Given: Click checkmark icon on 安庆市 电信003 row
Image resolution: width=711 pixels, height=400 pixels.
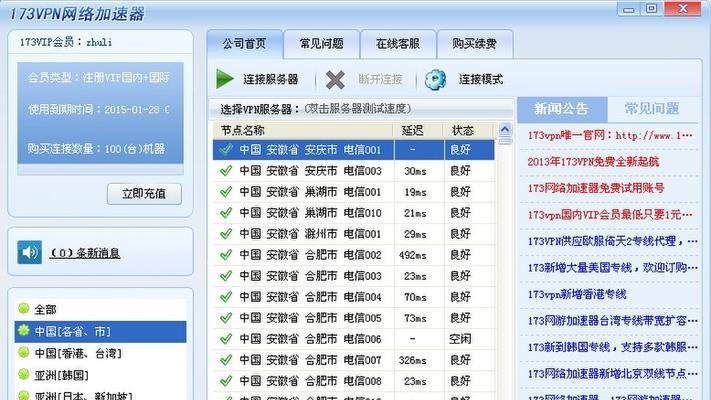Looking at the screenshot, I should [x=226, y=171].
